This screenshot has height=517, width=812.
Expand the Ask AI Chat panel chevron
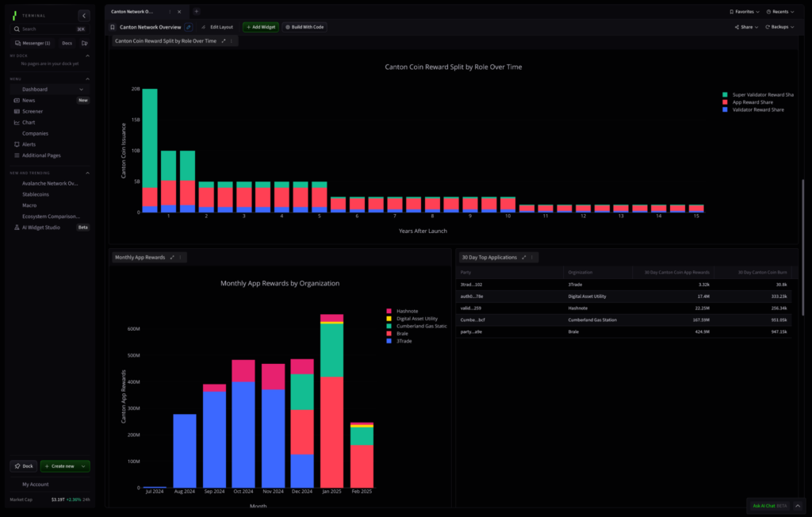click(x=798, y=506)
